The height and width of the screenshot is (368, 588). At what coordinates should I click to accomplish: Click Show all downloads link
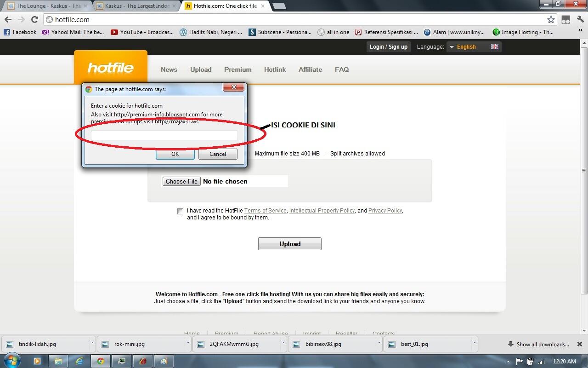click(x=543, y=344)
